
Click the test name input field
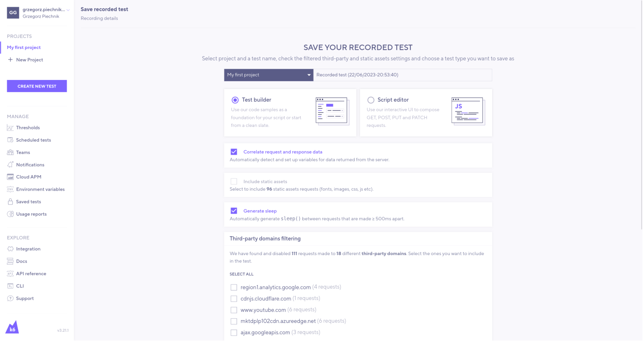(402, 75)
